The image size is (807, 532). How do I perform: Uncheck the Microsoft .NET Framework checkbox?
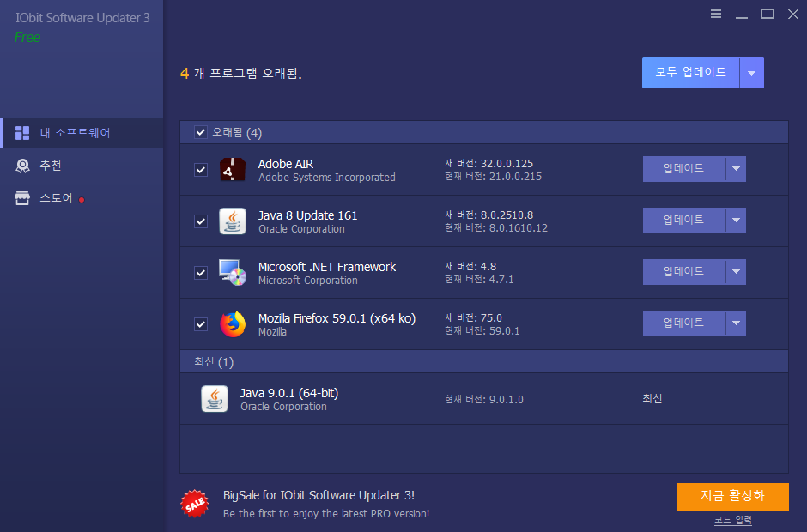click(201, 273)
